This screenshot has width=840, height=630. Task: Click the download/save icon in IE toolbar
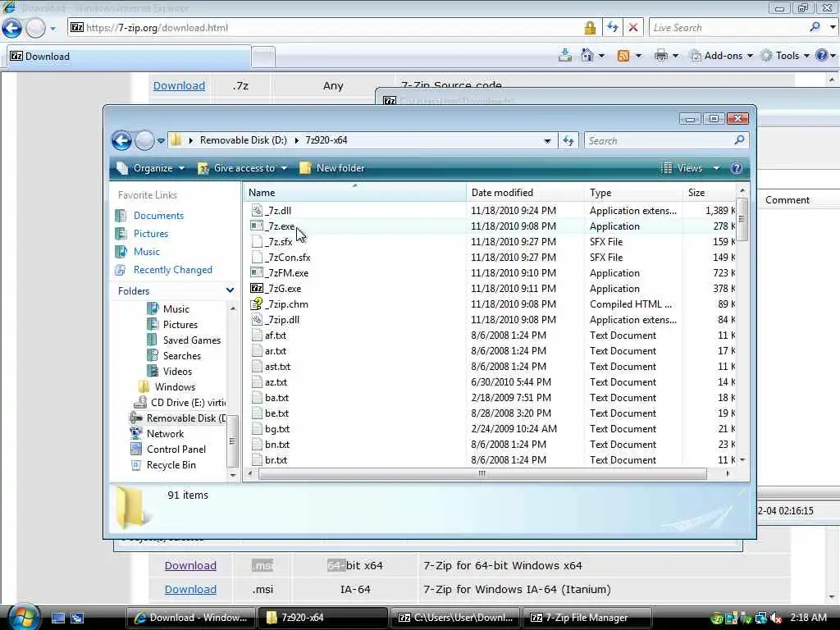[564, 55]
